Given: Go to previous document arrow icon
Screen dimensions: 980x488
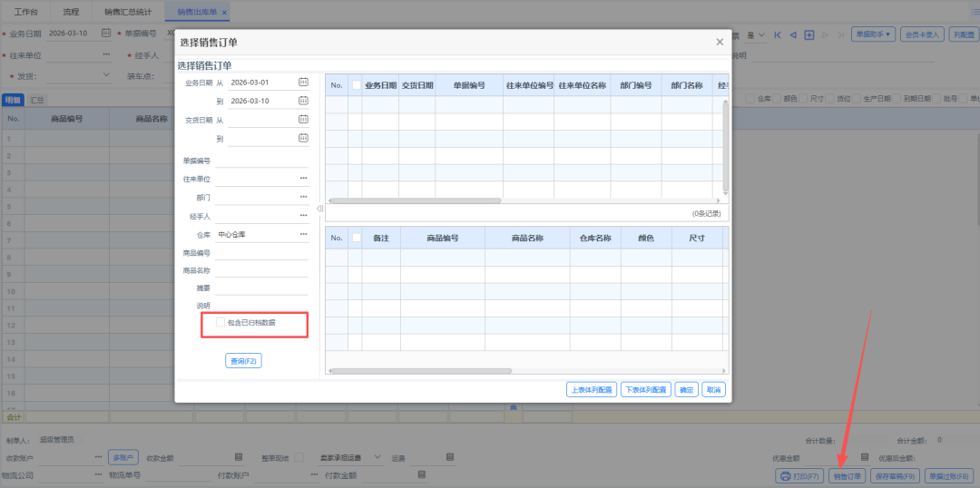Looking at the screenshot, I should tap(793, 35).
